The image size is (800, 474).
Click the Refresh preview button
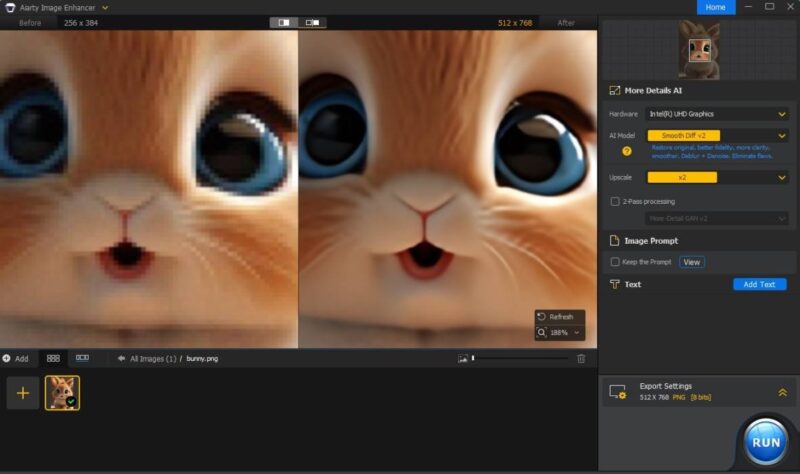click(x=560, y=317)
